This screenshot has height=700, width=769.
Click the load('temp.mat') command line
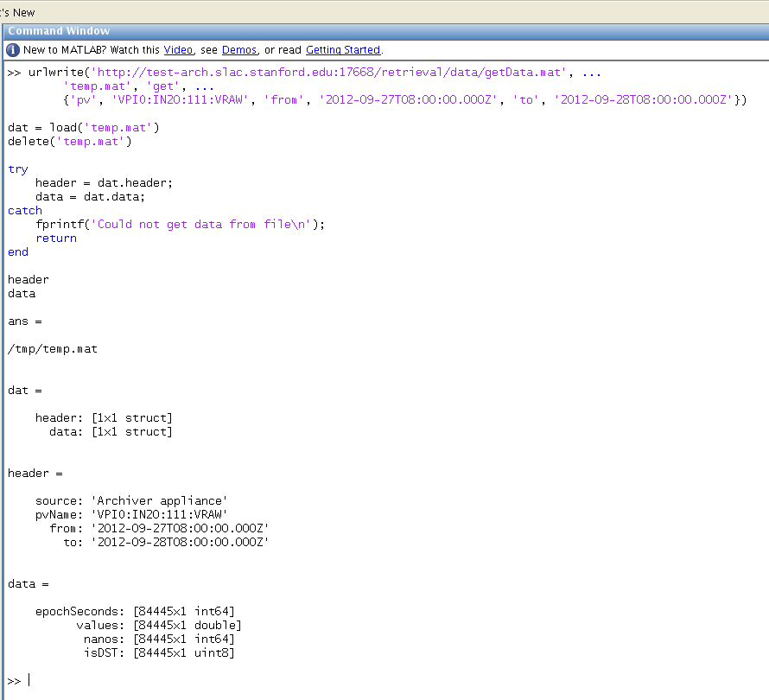[84, 128]
